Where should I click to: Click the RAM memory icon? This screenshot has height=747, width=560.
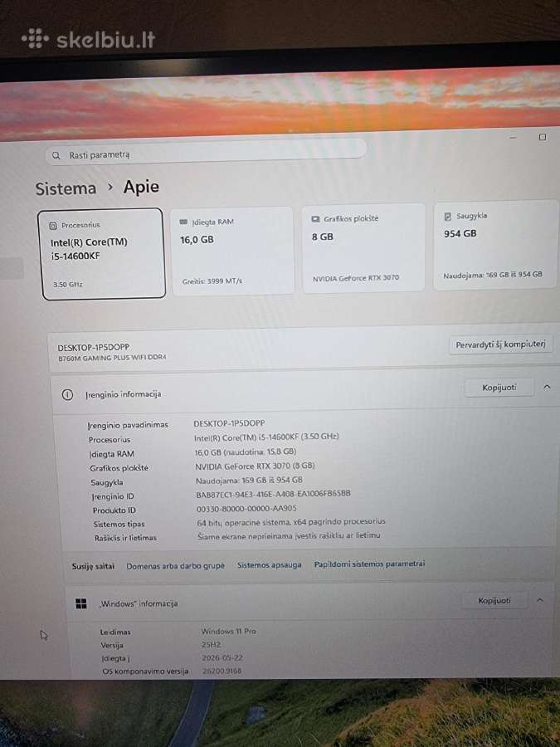point(184,222)
